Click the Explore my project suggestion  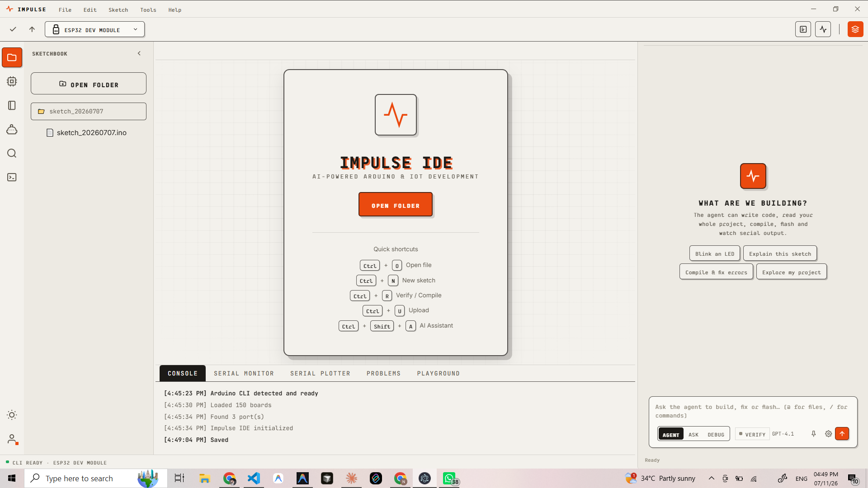click(x=791, y=272)
